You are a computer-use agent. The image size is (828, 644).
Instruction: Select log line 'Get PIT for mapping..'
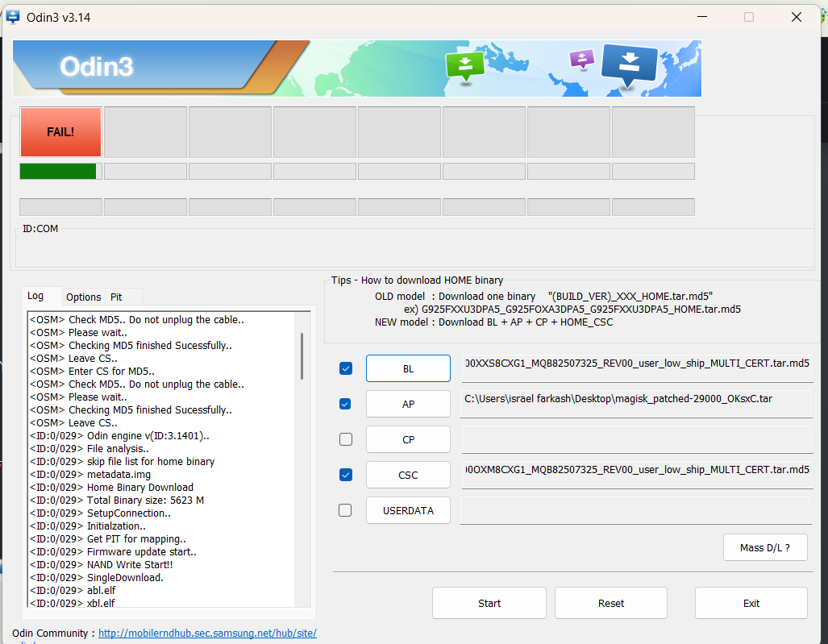point(108,538)
